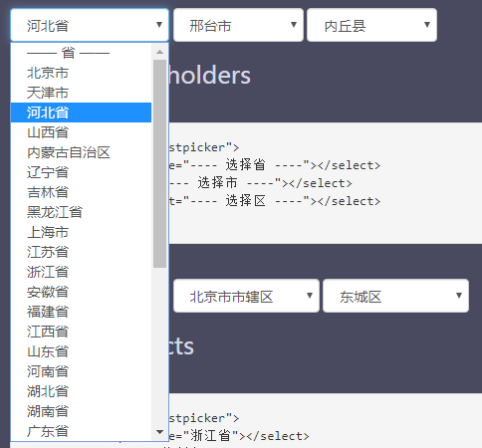482x448 pixels.
Task: Click 广东省 in the province list
Action: tap(81, 431)
